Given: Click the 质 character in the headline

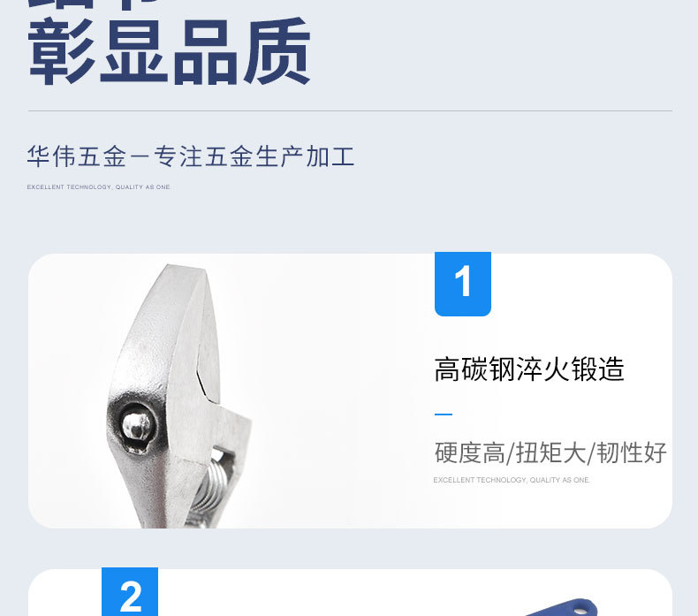Looking at the screenshot, I should click(x=277, y=51).
